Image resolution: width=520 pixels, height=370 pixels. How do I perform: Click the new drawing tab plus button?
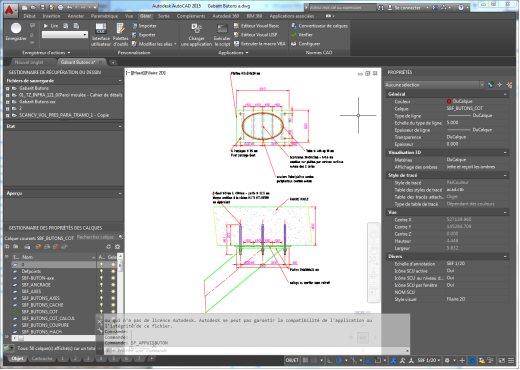click(113, 62)
